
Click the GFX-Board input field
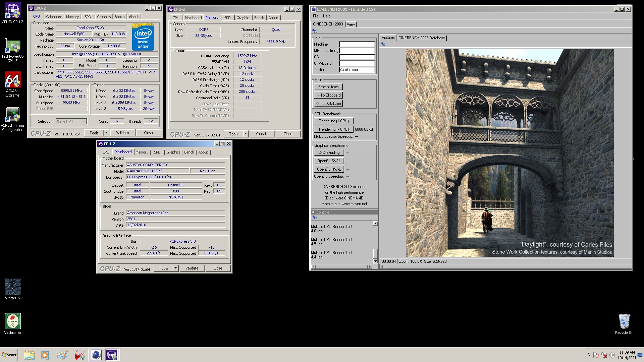click(x=357, y=63)
